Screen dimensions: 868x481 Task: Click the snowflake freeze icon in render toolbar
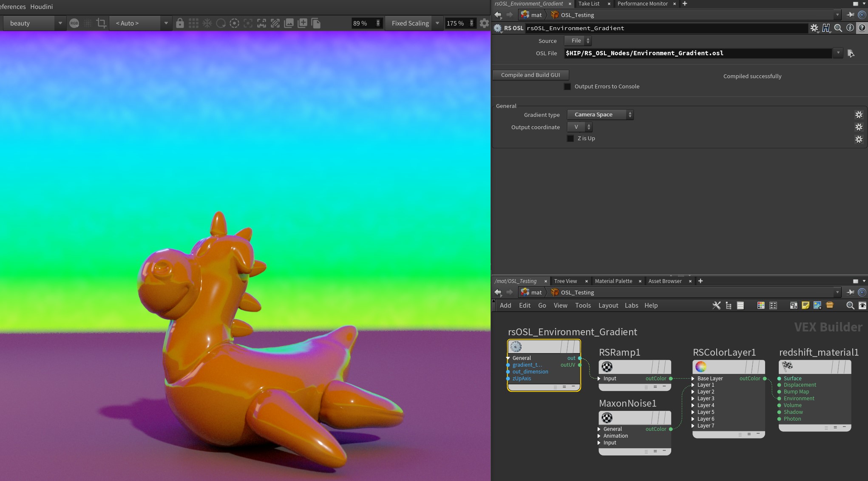(207, 23)
